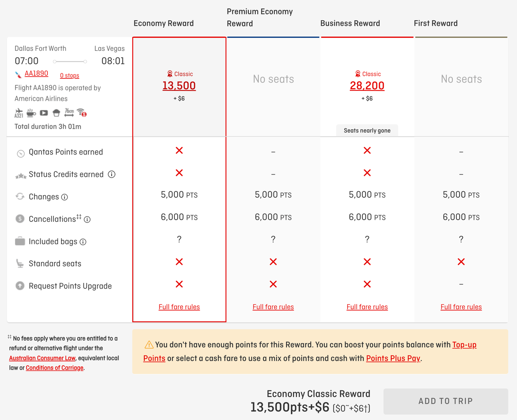
Task: Click the Classic badge above 28,200 points
Action: point(367,74)
